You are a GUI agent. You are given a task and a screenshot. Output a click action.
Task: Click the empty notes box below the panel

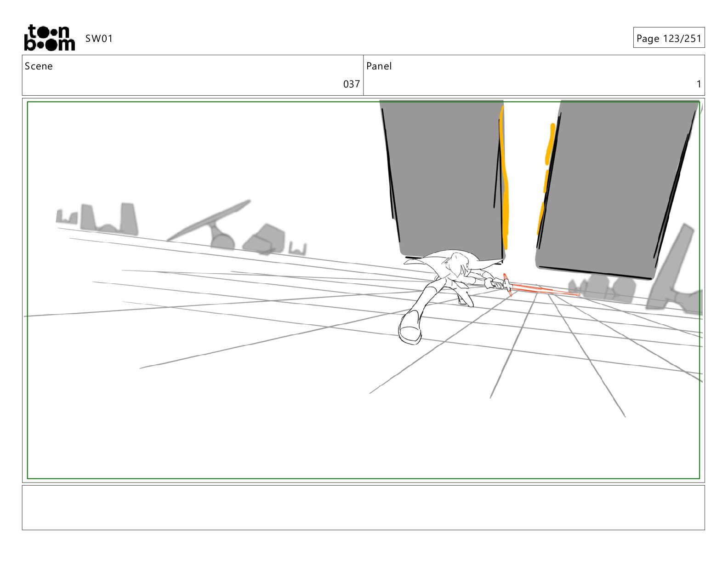pos(363,507)
